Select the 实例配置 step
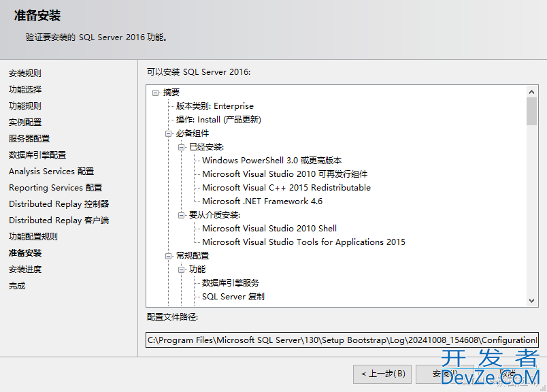Screen dimensions: 547x392 click(25, 122)
